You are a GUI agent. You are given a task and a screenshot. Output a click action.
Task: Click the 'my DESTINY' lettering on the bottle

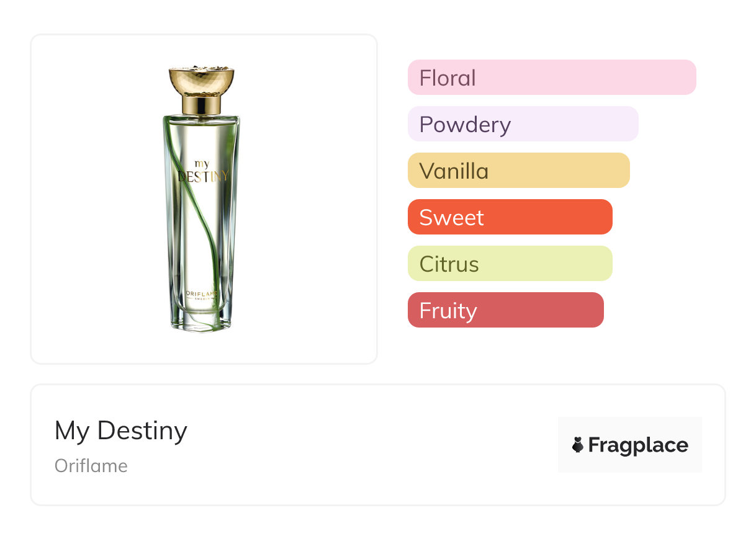click(x=203, y=172)
